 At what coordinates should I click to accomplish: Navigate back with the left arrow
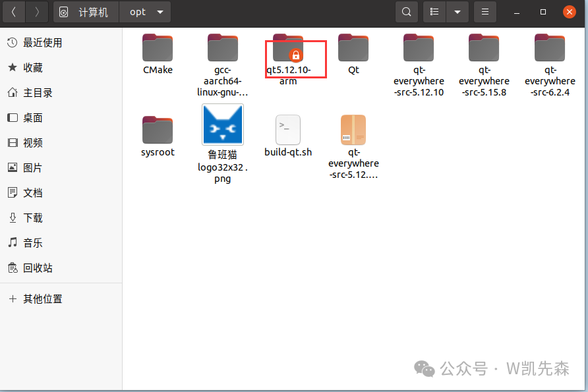point(14,12)
